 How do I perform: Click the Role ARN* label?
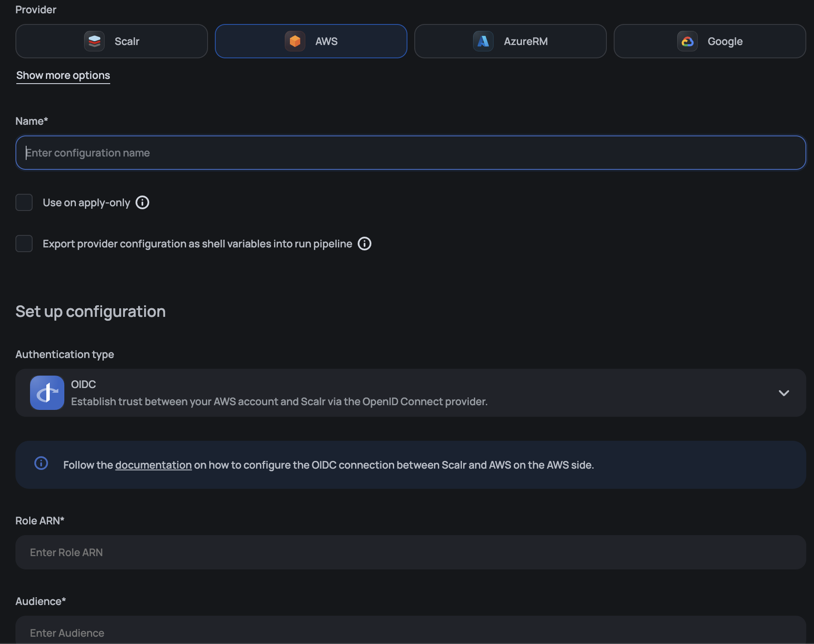pos(40,521)
